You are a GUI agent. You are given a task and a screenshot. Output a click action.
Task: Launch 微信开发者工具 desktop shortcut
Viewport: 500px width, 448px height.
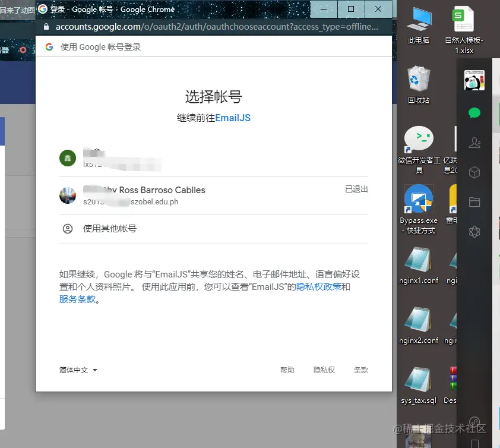click(x=419, y=150)
